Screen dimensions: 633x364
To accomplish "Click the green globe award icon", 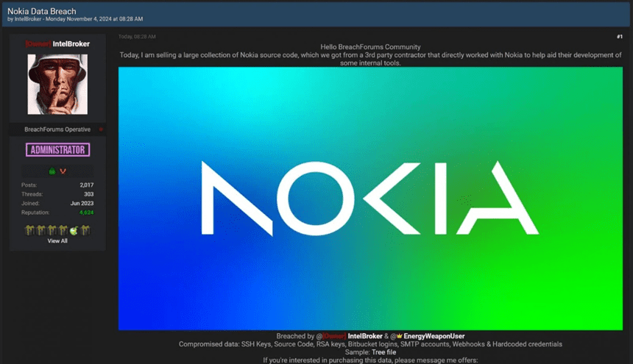I will (74, 231).
